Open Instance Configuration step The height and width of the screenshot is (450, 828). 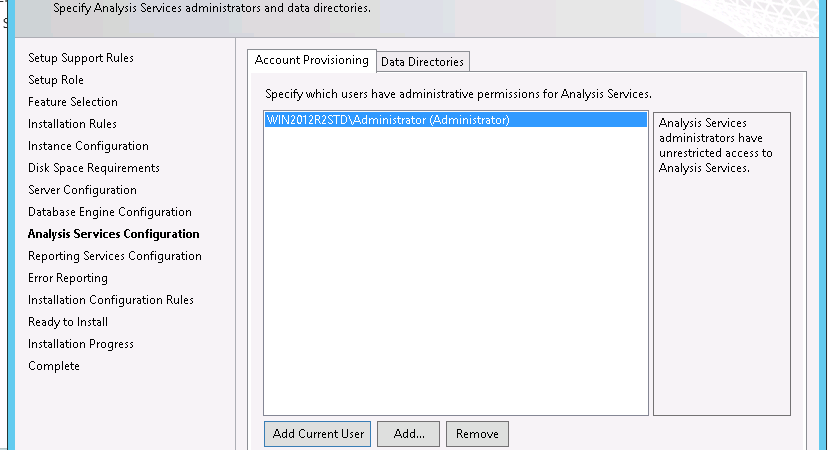pos(88,146)
